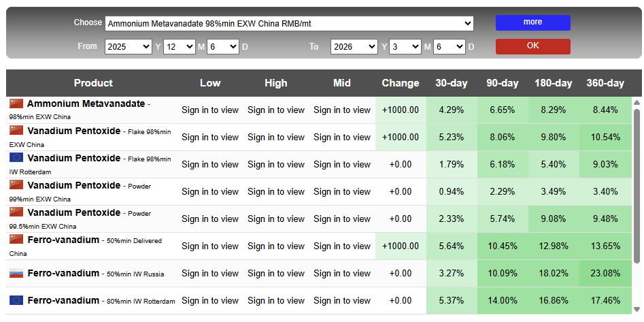Image resolution: width=644 pixels, height=322 pixels.
Task: Open the To year 2026 dropdown
Action: point(354,46)
